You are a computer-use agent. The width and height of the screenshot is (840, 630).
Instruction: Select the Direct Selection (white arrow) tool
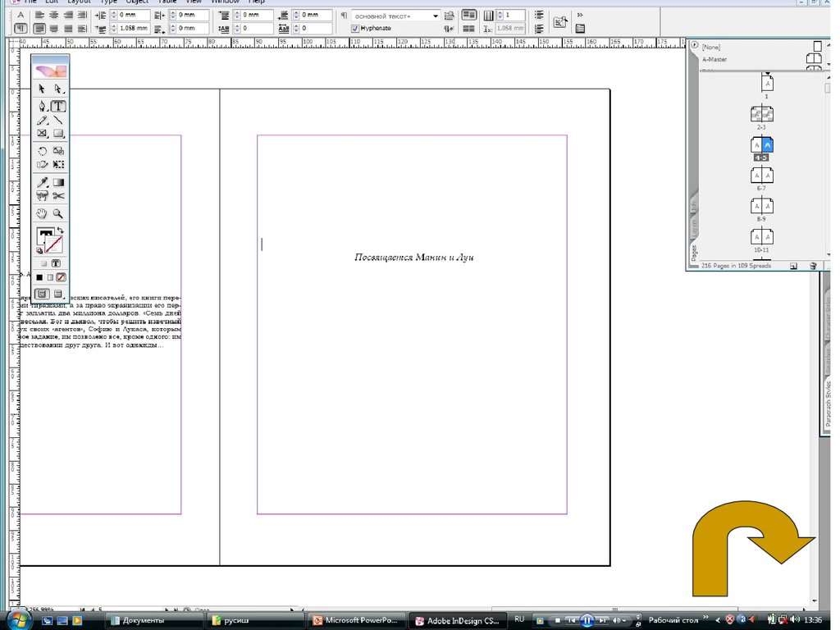point(58,89)
